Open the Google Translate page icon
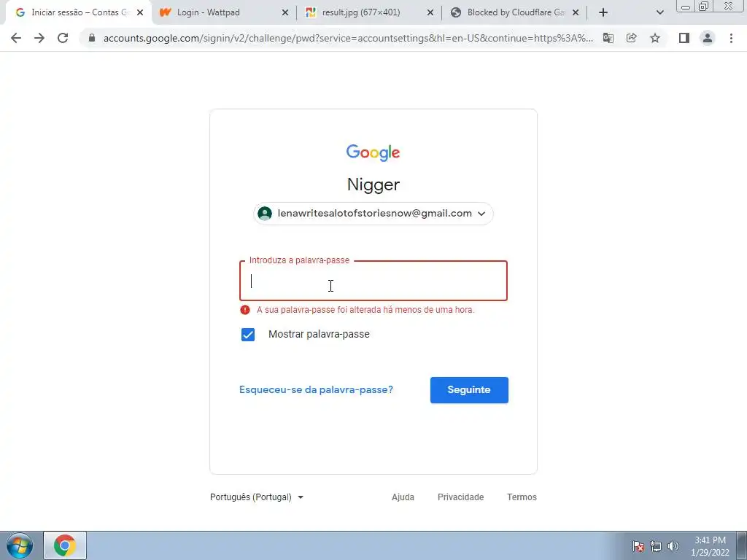The height and width of the screenshot is (560, 747). [x=608, y=38]
